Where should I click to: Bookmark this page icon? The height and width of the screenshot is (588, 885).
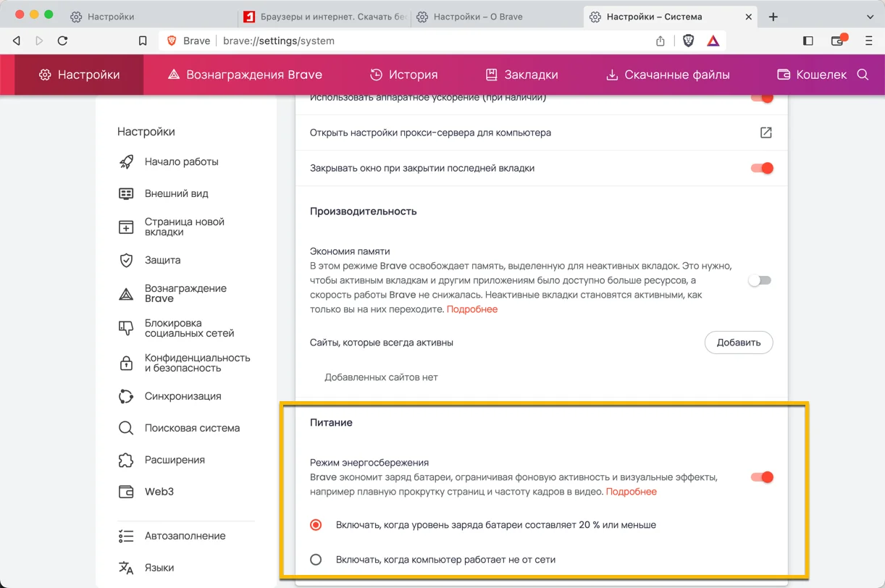143,41
